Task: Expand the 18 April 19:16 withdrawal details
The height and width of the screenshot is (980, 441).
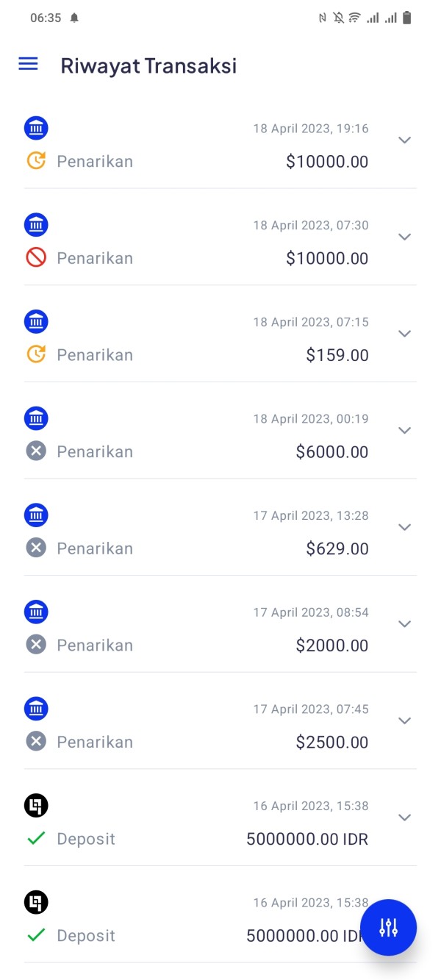Action: (x=404, y=140)
